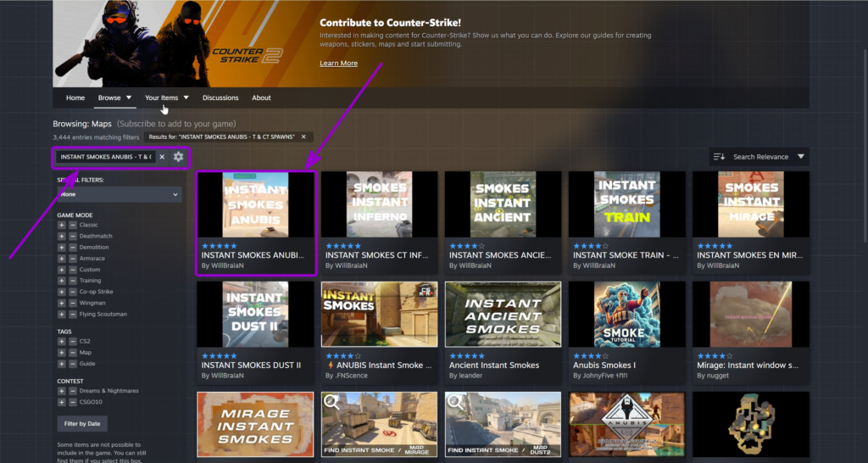Exclude the Classic game mode with its minus icon
This screenshot has height=463, width=868.
(73, 225)
